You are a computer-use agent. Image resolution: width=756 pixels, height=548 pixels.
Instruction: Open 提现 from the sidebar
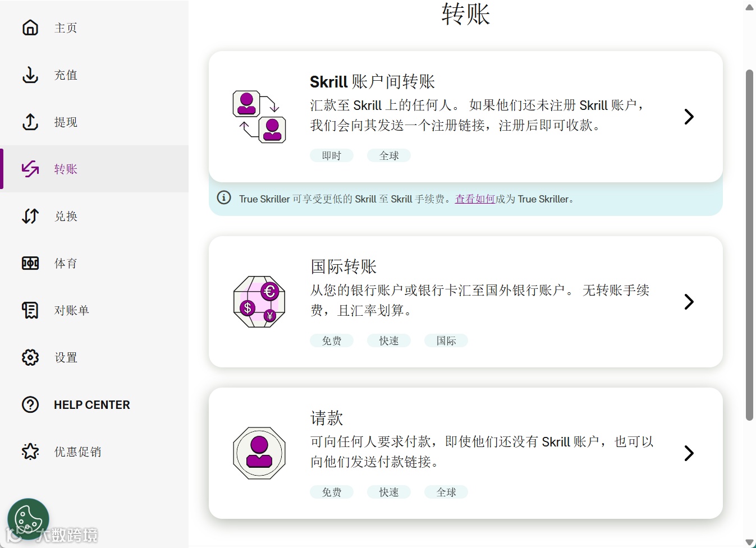pos(94,122)
